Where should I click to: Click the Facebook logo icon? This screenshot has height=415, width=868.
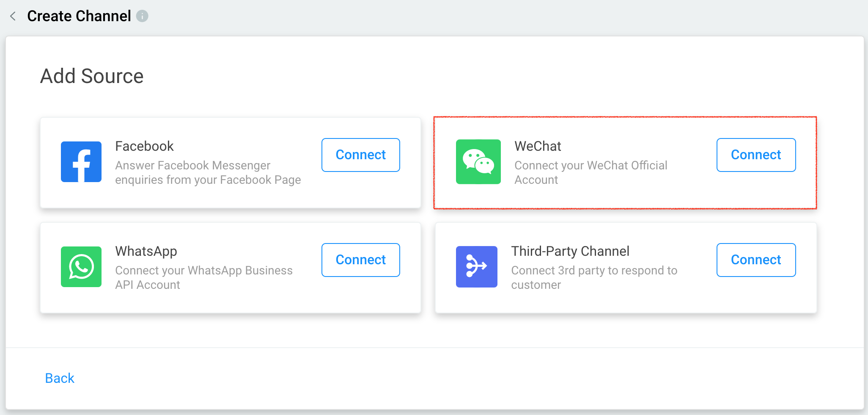(x=81, y=162)
